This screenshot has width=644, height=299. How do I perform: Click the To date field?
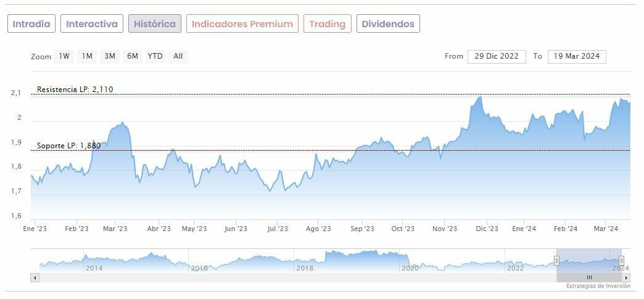577,56
